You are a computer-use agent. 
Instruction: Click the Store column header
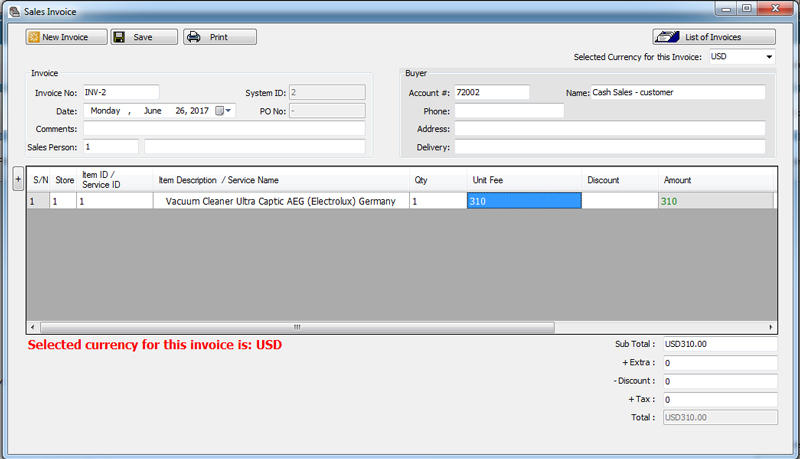tap(64, 180)
